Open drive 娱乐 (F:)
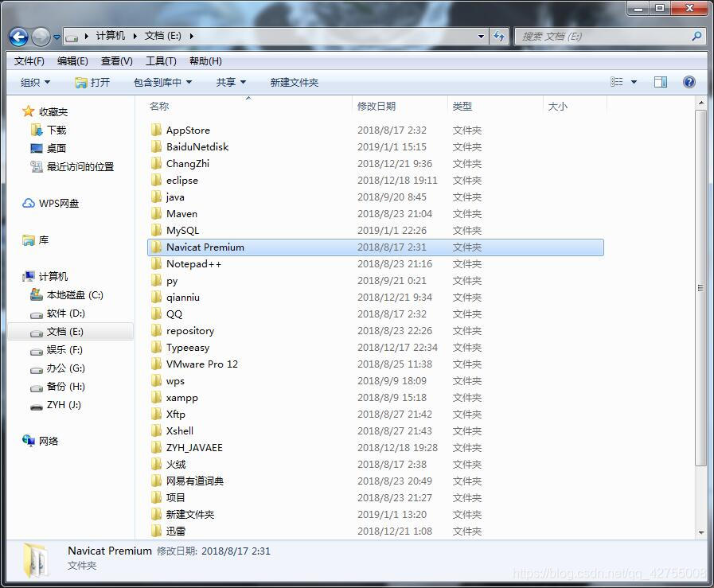The height and width of the screenshot is (588, 714). tap(57, 349)
